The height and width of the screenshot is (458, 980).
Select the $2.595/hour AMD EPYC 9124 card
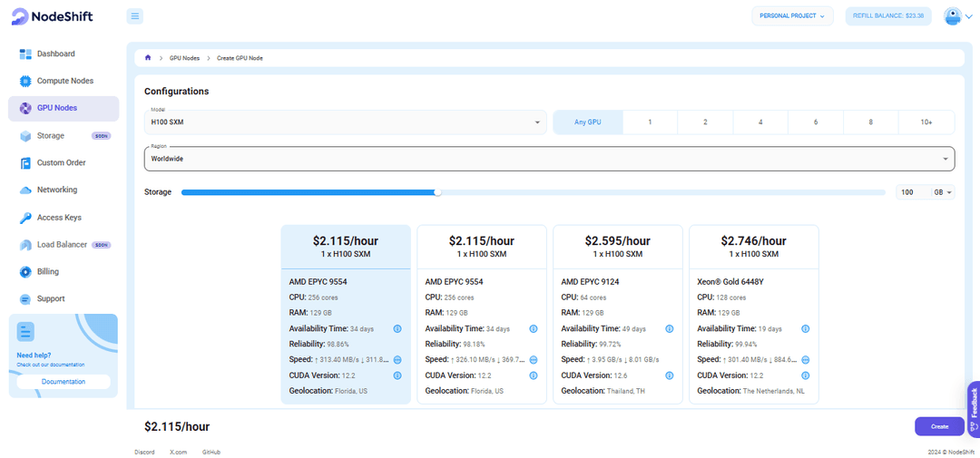pyautogui.click(x=618, y=315)
